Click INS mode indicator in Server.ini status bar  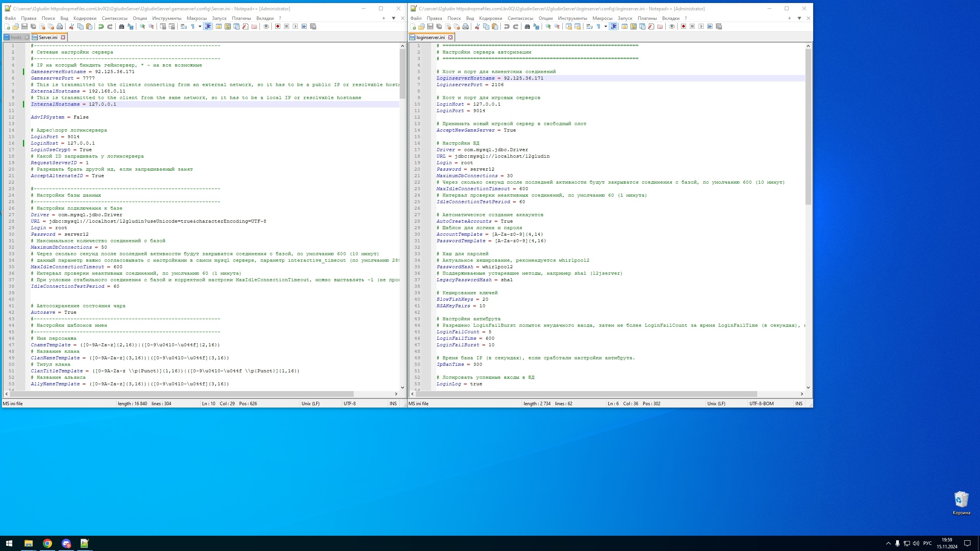[393, 403]
